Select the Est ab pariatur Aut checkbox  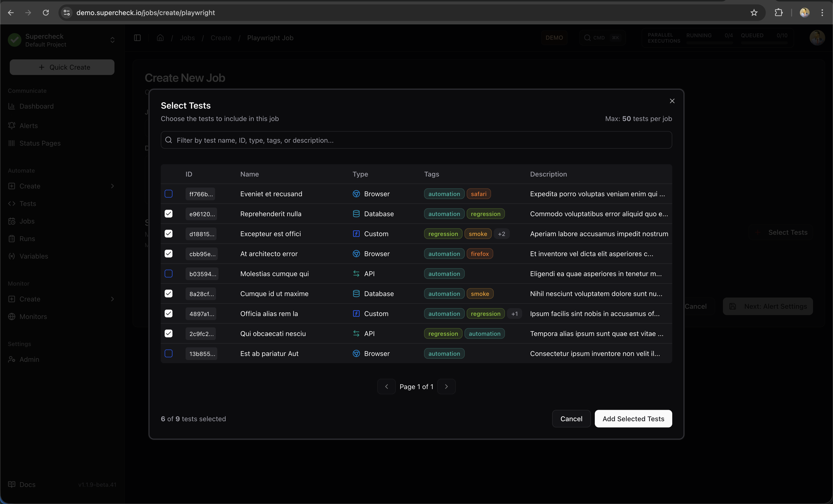pos(168,353)
